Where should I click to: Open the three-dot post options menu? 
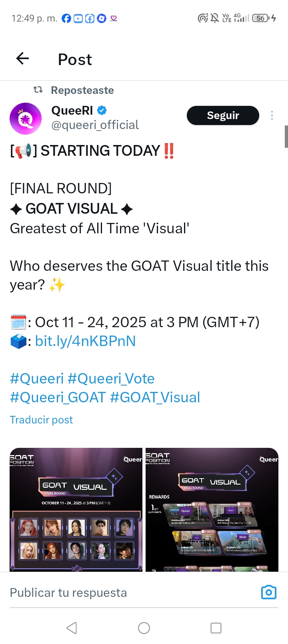(x=272, y=115)
